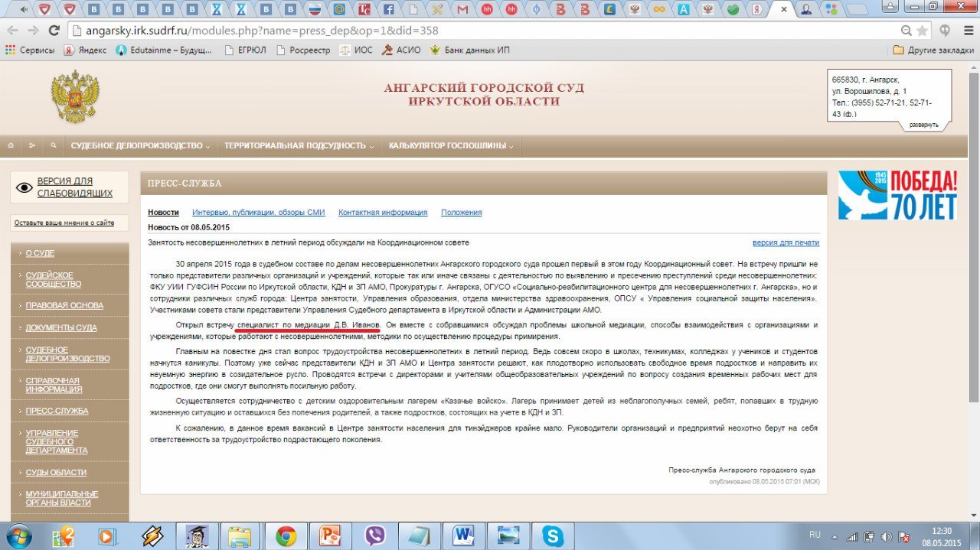Click the sitemap icon in site navigation bar
This screenshot has width=980, height=550.
[32, 145]
